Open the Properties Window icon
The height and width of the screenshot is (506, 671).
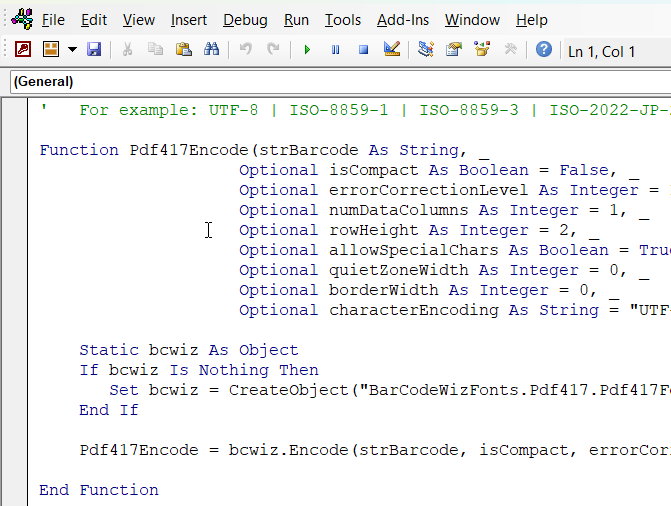[454, 50]
